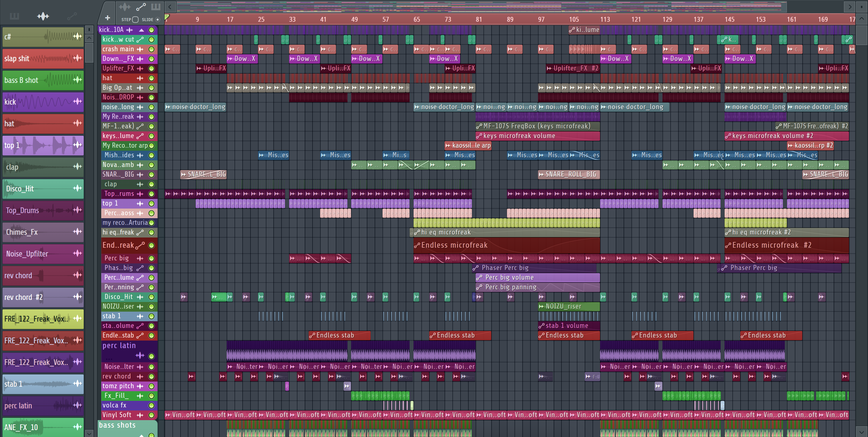
Task: Click playlist vertical scroll-down arrow
Action: coord(861,432)
